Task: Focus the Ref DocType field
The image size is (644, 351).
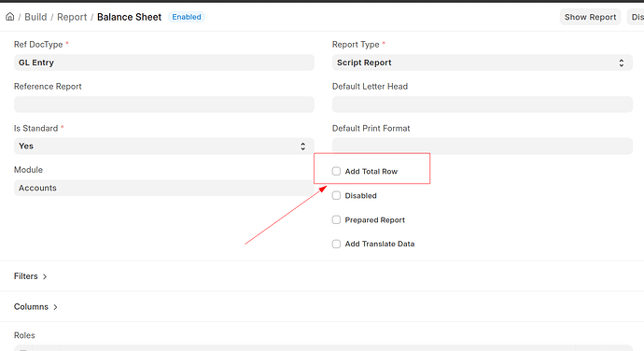Action: click(164, 63)
